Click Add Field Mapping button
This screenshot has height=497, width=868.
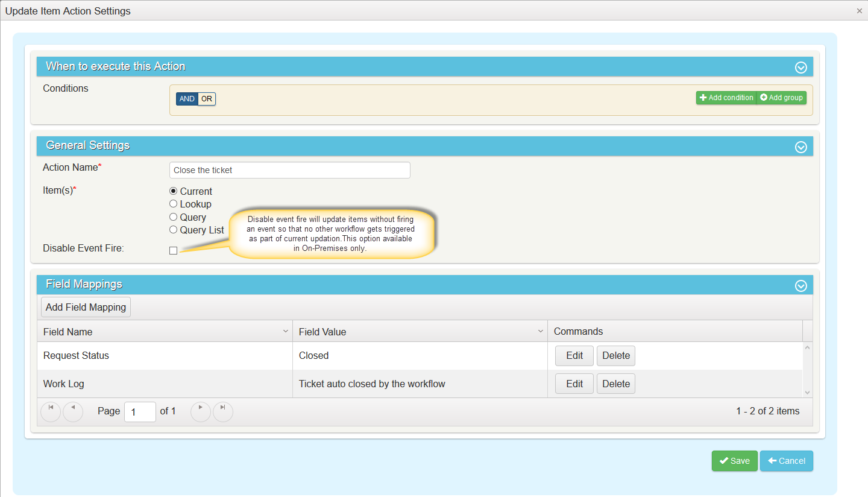pos(86,307)
